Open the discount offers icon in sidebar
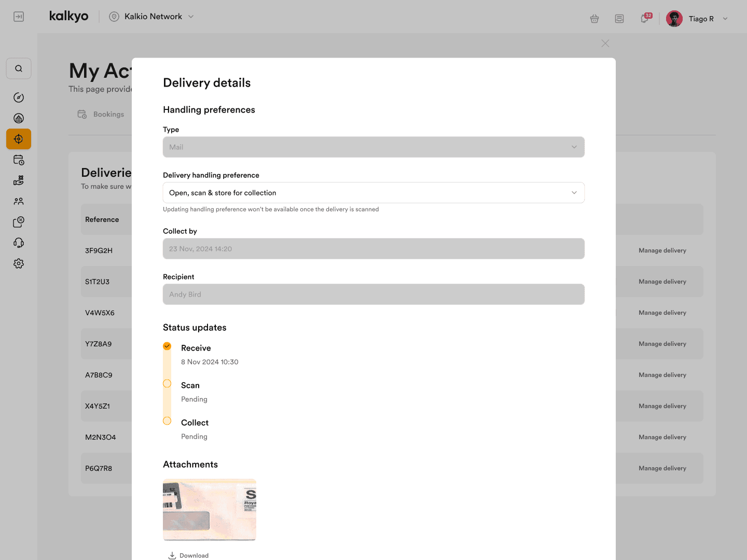The height and width of the screenshot is (560, 747). (x=19, y=222)
